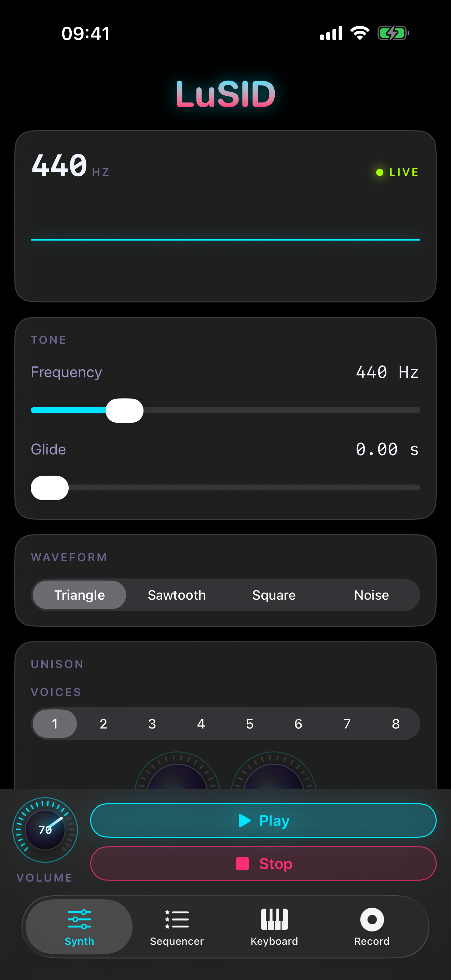451x980 pixels.
Task: Tap the Volume knob showing 70
Action: point(45,829)
